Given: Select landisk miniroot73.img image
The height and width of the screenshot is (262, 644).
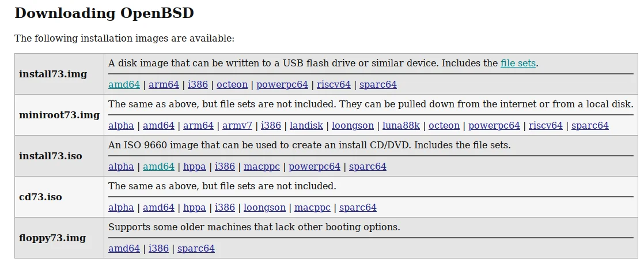Looking at the screenshot, I should pos(306,126).
